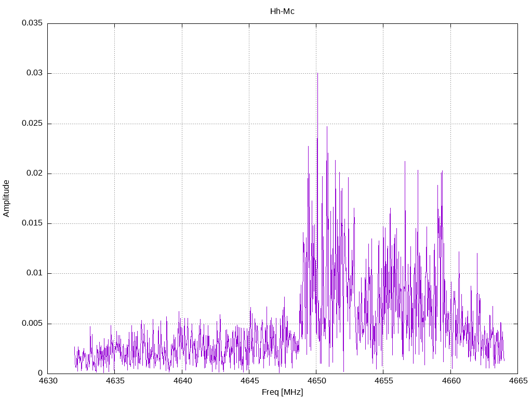Screen dimensions: 532x399
Task: Select the Freq [MHz] x-axis label
Action: [282, 392]
